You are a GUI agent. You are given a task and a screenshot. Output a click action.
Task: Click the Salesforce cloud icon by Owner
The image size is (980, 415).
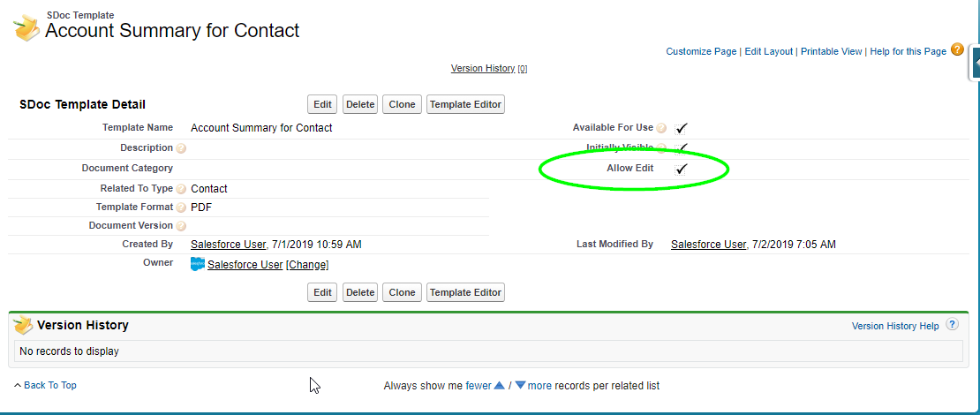(x=198, y=264)
